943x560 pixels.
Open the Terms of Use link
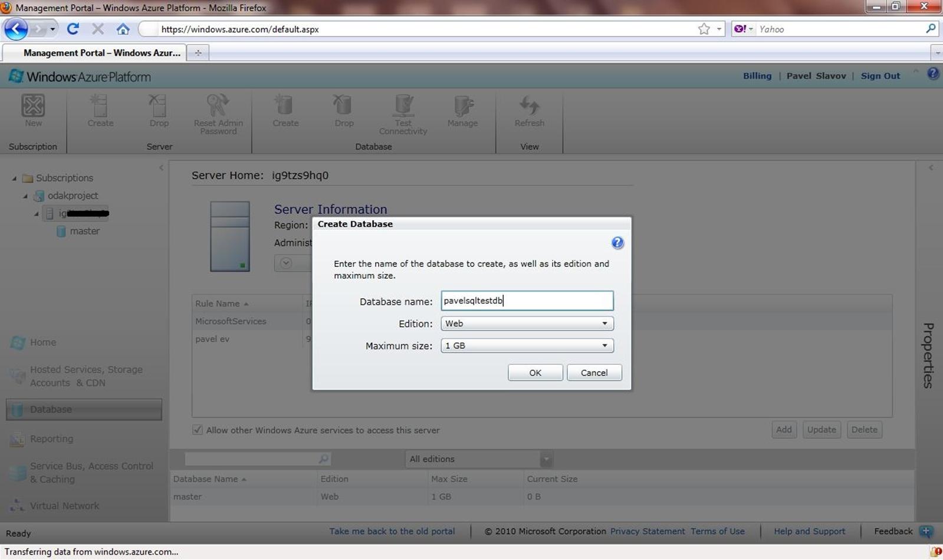(718, 531)
